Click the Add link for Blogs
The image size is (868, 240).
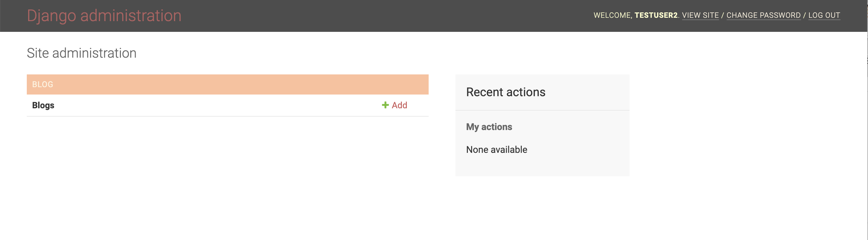coord(399,105)
